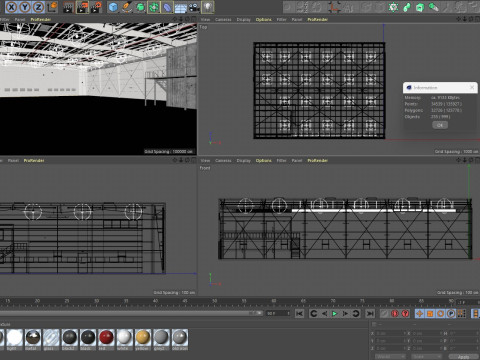Go to previous key button
The width and height of the screenshot is (480, 360).
point(313,314)
